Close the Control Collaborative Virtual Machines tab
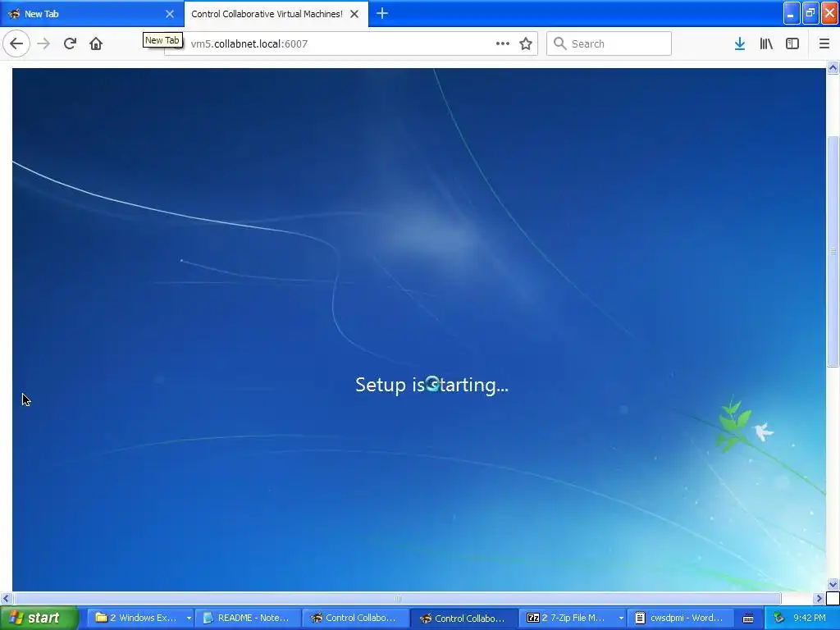 tap(354, 14)
